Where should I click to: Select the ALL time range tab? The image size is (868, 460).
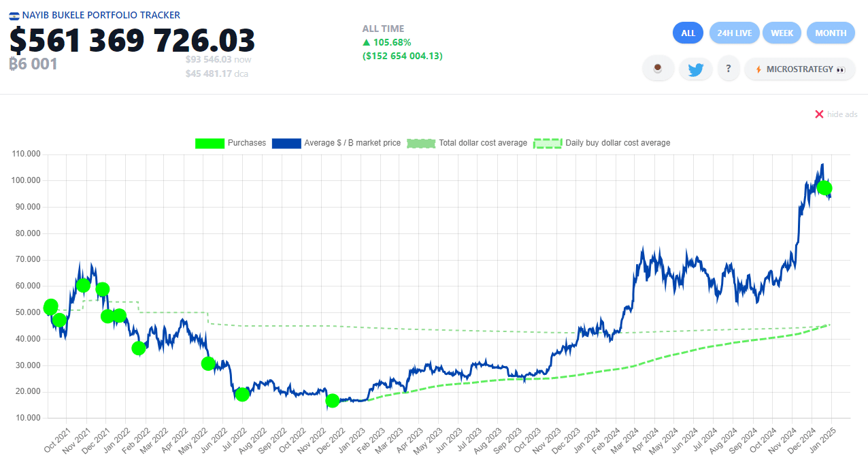(x=688, y=33)
